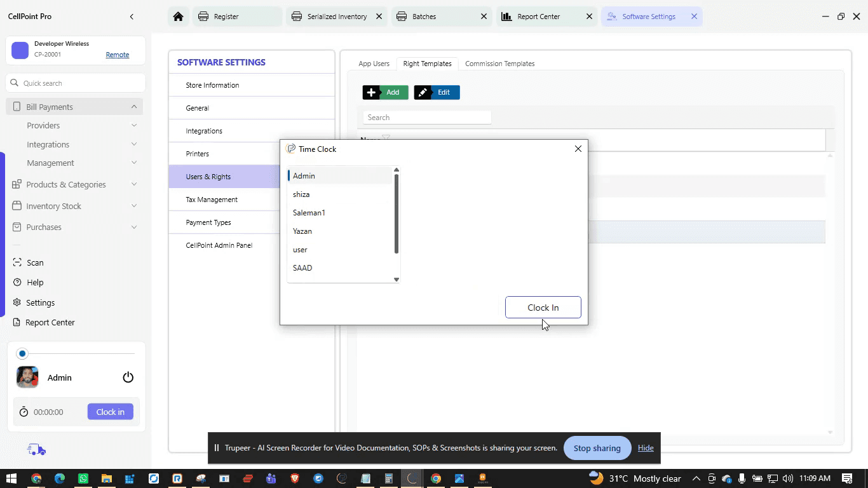Go to the Home tab icon
This screenshot has width=868, height=488.
pos(178,17)
